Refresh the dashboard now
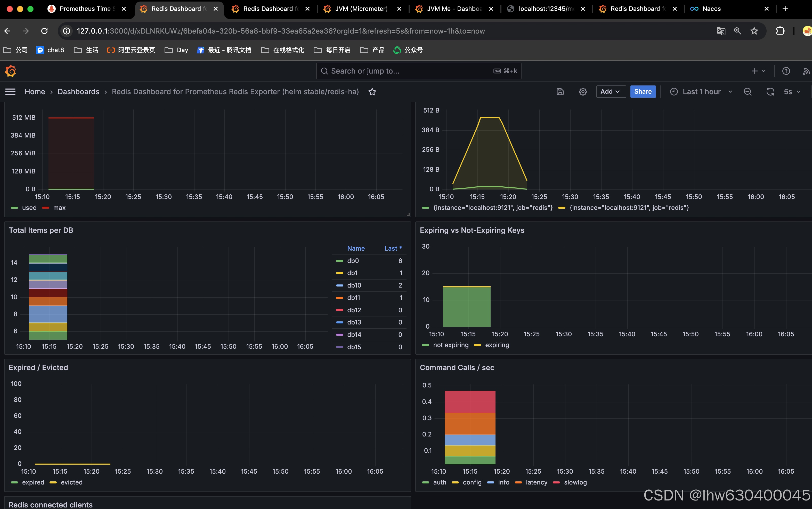812x509 pixels. pos(770,92)
